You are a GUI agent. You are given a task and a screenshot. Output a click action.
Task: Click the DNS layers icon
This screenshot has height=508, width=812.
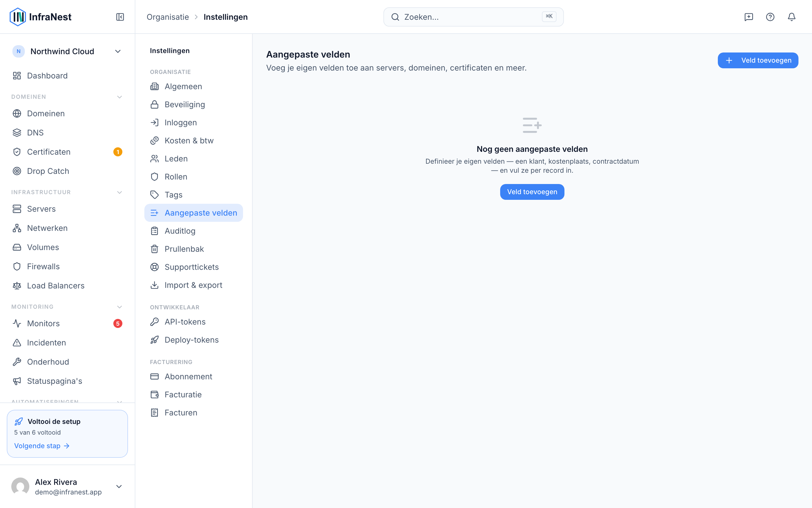click(17, 133)
